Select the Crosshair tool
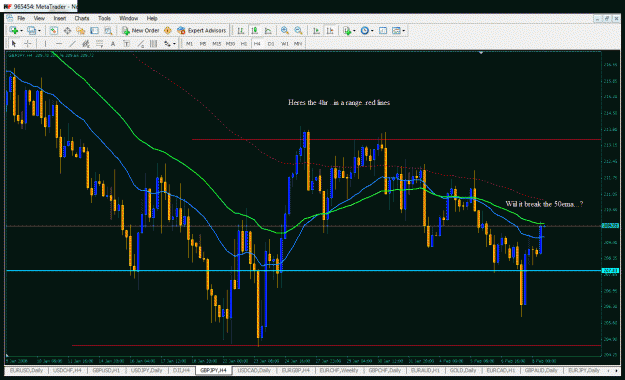 (x=28, y=44)
